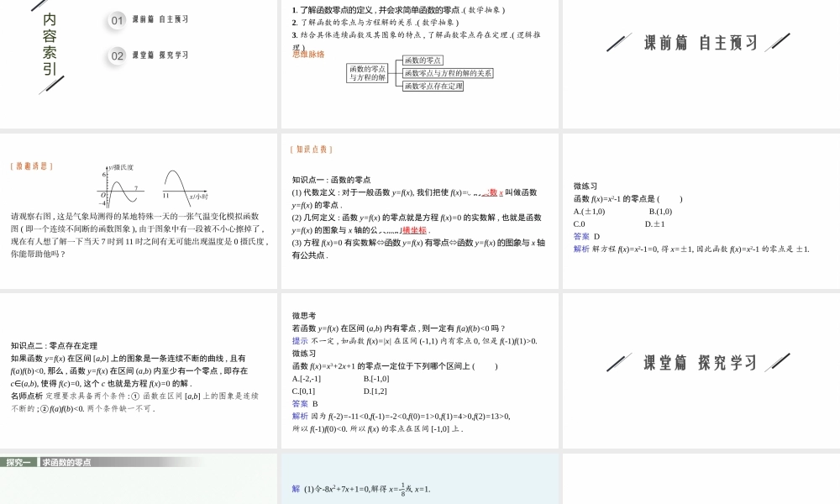Click the pen-stroke icon beside 课前篇 自主预习 header

point(619,40)
